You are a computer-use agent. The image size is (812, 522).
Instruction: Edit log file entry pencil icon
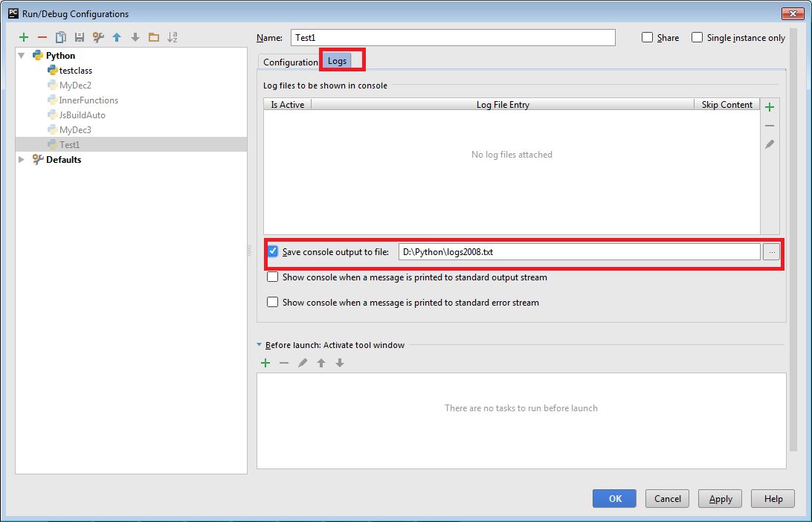coord(770,144)
